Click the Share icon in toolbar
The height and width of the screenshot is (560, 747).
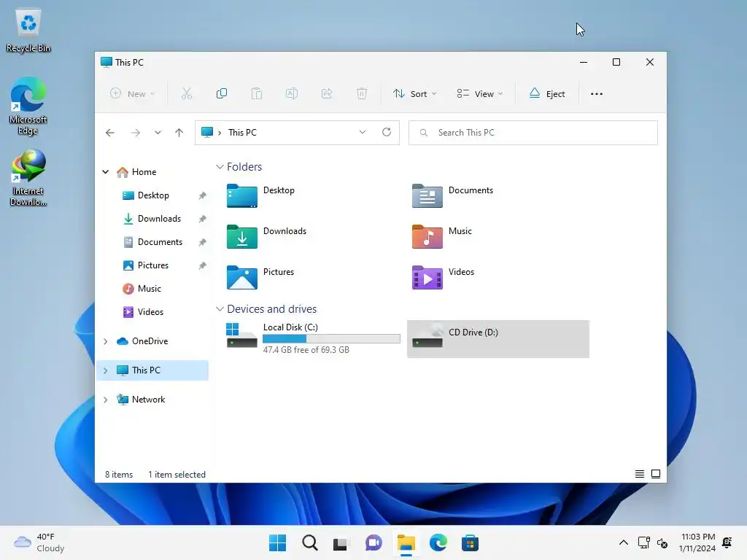pos(327,94)
